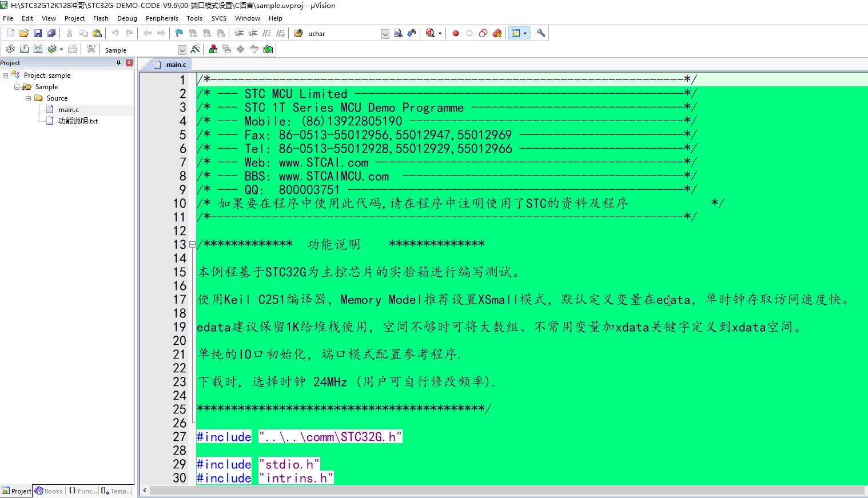Image resolution: width=868 pixels, height=498 pixels.
Task: Click the Save All stacked-disks icon
Action: click(x=51, y=33)
